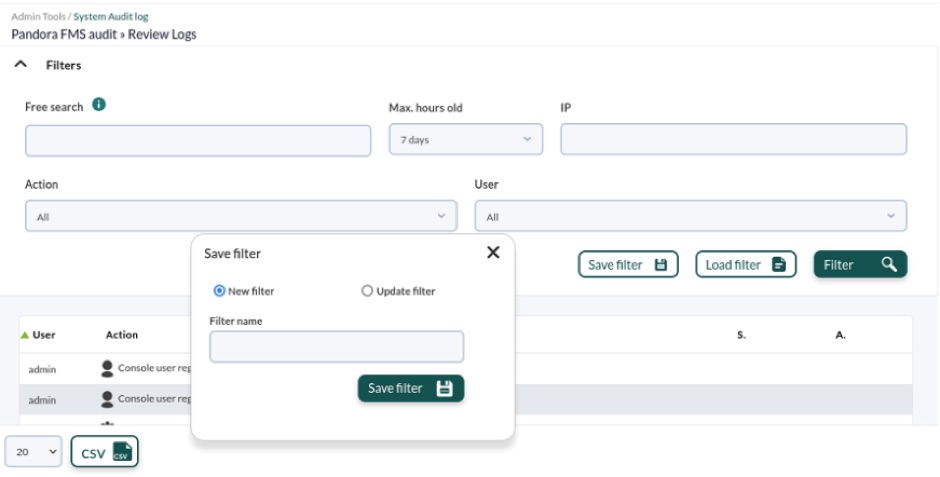The height and width of the screenshot is (477, 940).
Task: Open the User filter dropdown
Action: pos(691,216)
